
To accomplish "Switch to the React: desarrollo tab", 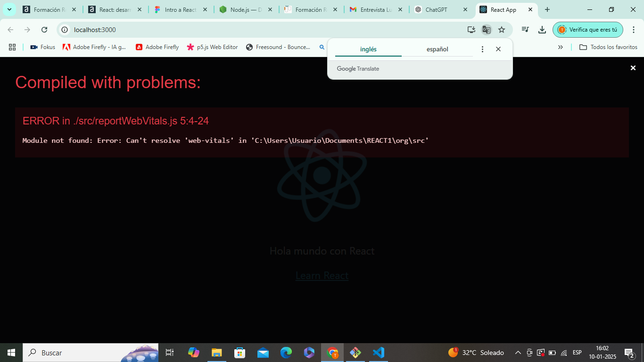I will pos(115,9).
